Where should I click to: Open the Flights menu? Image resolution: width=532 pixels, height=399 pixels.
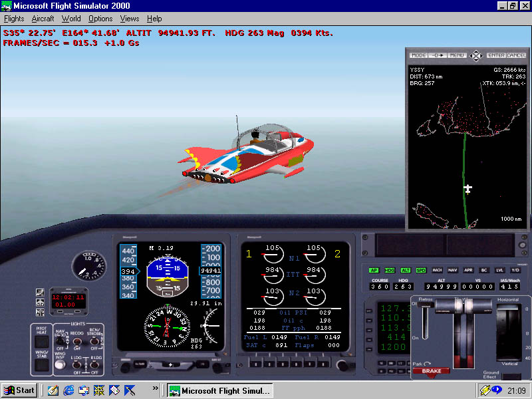pyautogui.click(x=14, y=19)
